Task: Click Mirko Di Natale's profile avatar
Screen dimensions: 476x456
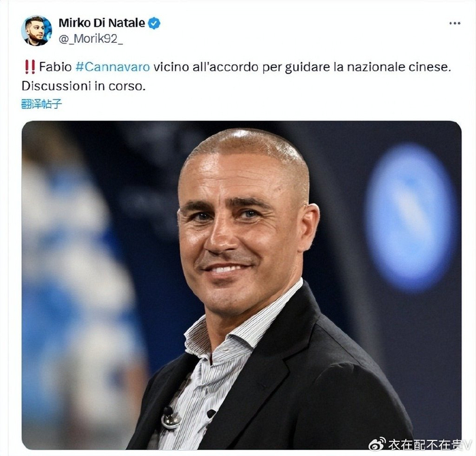Action: pyautogui.click(x=37, y=31)
